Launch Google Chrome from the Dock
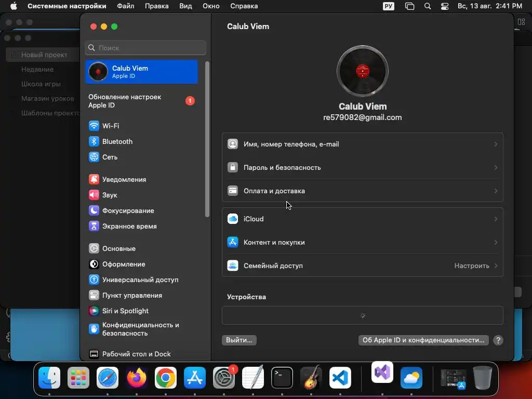Viewport: 532px width, 399px height. pyautogui.click(x=166, y=378)
